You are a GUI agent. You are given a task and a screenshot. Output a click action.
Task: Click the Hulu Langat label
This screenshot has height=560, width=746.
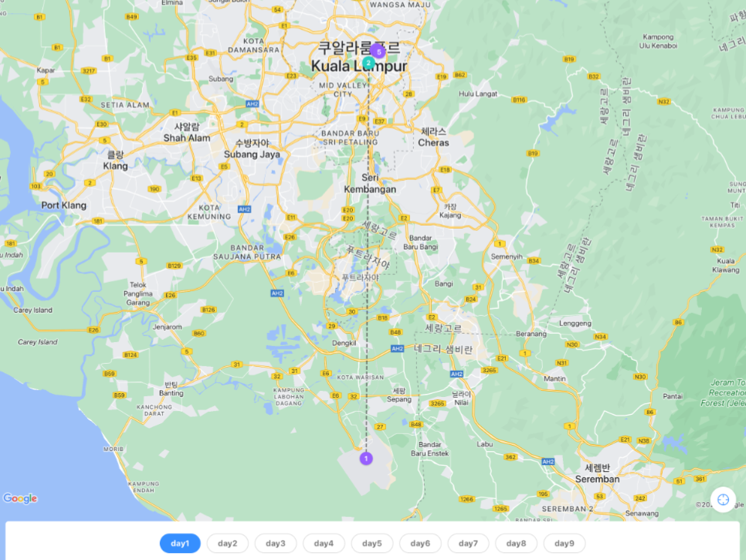tap(478, 93)
